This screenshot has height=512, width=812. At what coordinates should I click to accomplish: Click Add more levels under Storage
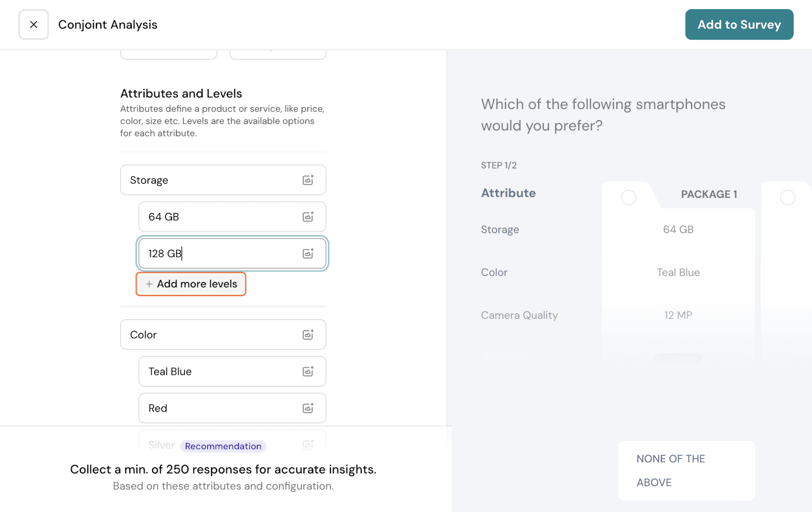point(191,284)
